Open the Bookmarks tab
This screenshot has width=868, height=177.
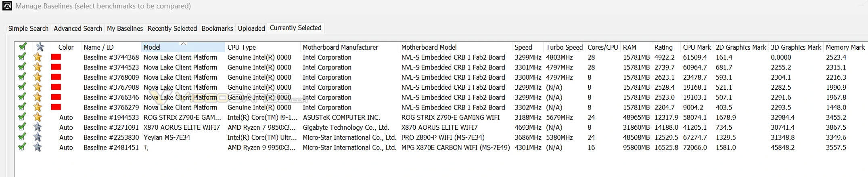click(217, 28)
